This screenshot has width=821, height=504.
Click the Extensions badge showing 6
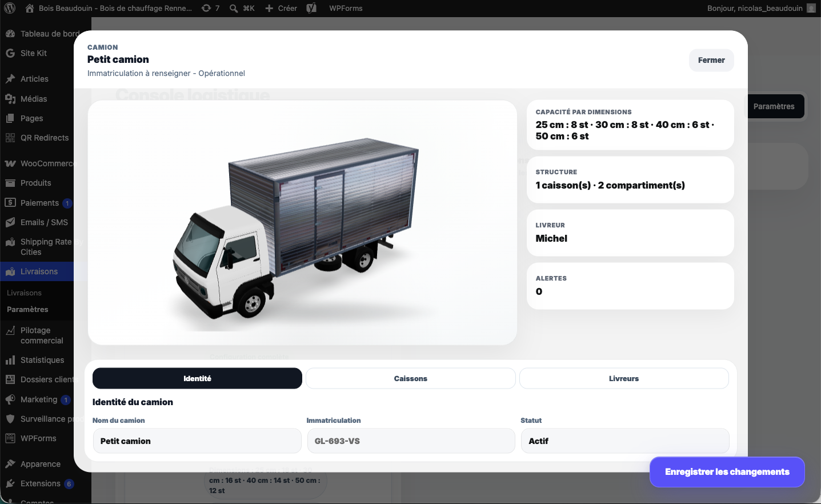coord(69,484)
